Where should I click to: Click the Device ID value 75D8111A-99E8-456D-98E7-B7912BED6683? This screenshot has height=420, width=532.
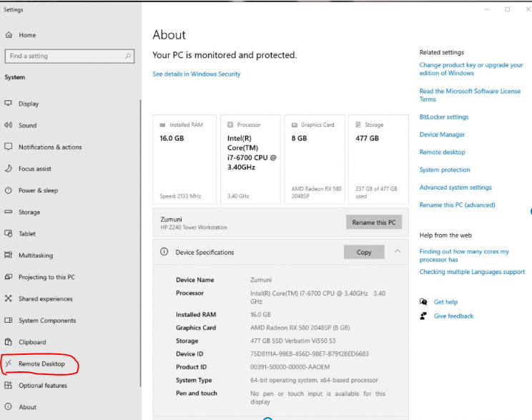310,353
